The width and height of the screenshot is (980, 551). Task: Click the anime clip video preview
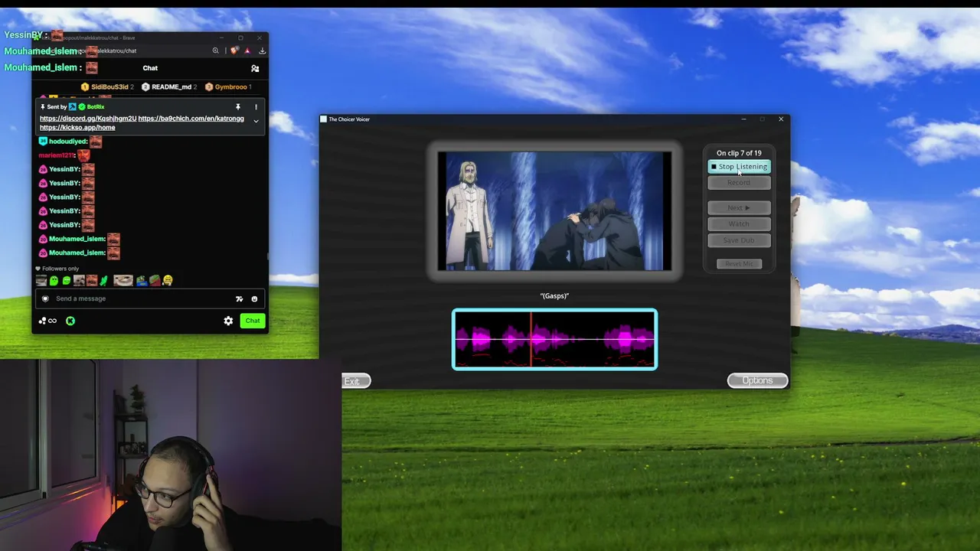(x=554, y=211)
